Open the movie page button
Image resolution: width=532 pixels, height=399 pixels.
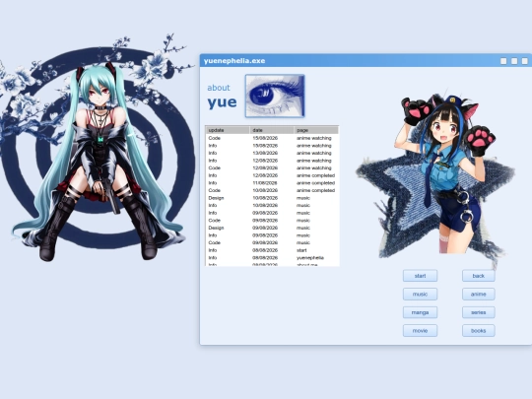coord(420,330)
